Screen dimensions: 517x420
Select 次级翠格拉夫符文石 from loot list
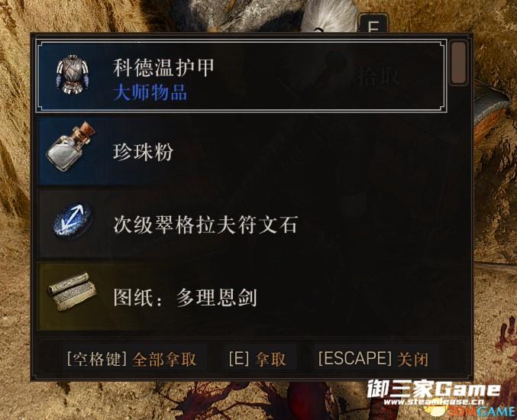coord(241,224)
